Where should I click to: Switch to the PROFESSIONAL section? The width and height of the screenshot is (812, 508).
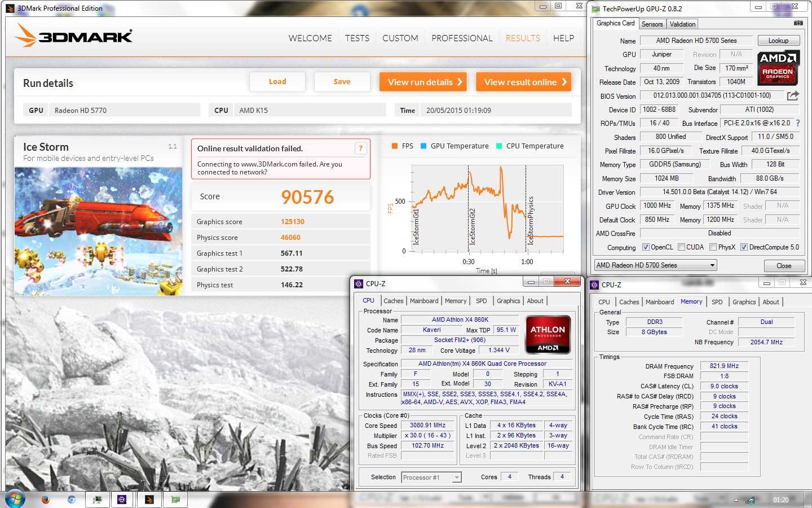click(462, 38)
